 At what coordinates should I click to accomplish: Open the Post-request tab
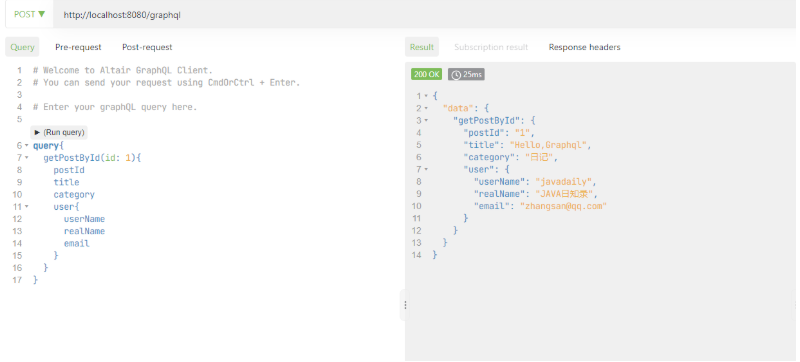click(x=147, y=47)
